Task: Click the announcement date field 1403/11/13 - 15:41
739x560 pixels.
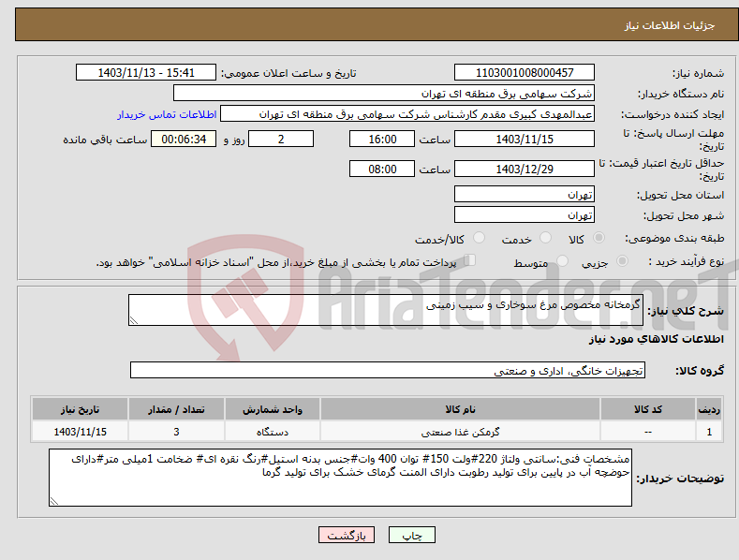Action: point(145,73)
